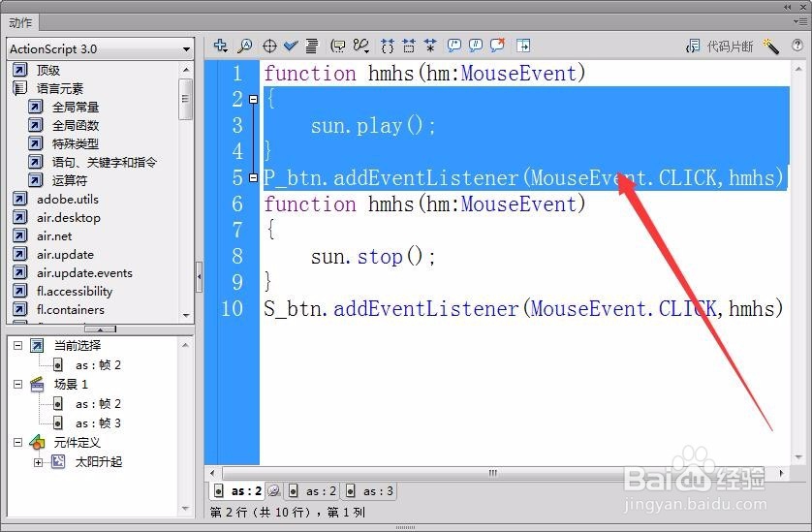
Task: Switch to the active as : 2 tab
Action: click(239, 491)
